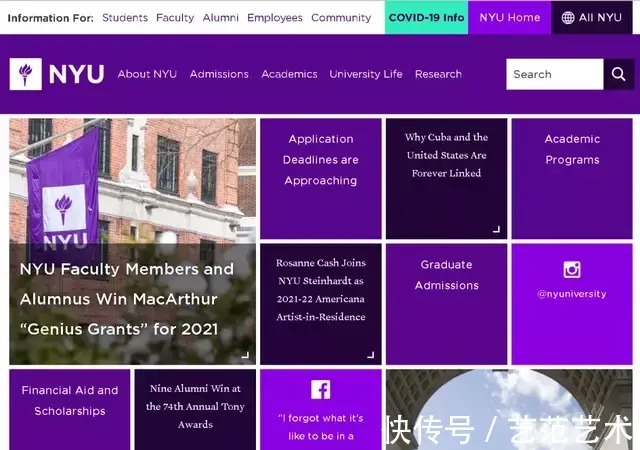This screenshot has height=450, width=640.
Task: Open the Academic Programs tile
Action: click(572, 178)
